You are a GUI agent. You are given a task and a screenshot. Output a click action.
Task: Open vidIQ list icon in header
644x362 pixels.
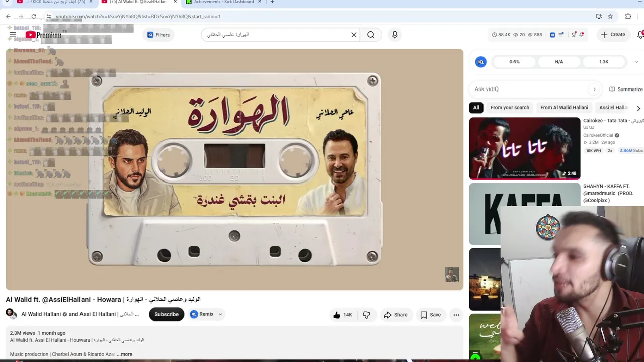561,35
